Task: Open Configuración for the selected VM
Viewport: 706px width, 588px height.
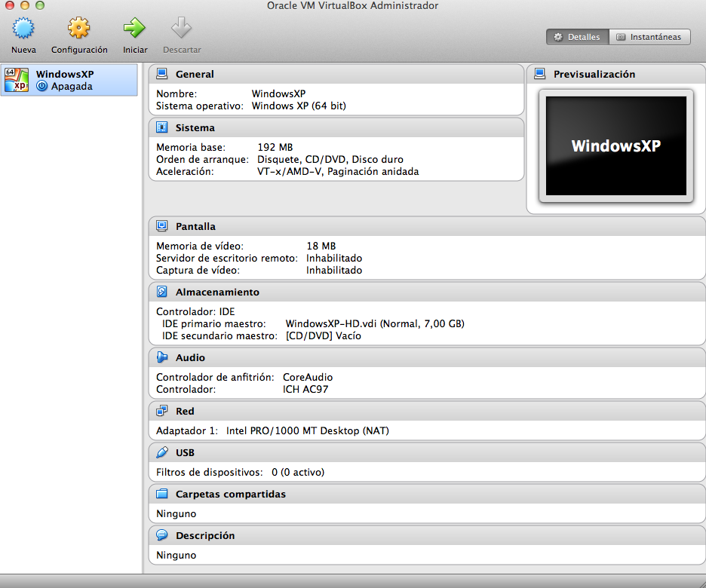Action: 78,34
